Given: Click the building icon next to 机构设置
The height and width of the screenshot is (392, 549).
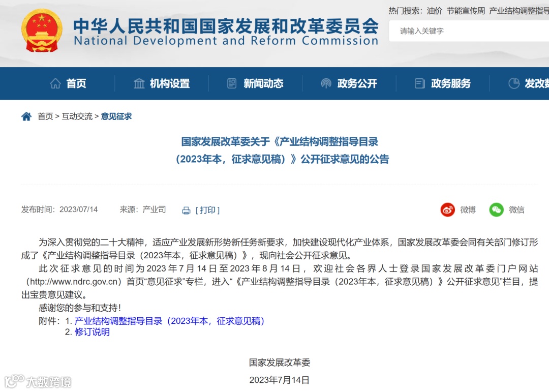Looking at the screenshot, I should [139, 83].
